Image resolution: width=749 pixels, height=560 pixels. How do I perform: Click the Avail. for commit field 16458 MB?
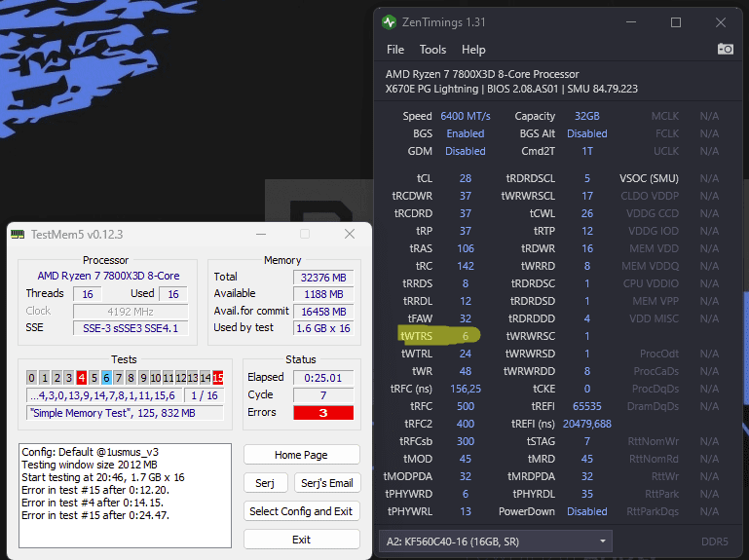point(323,312)
